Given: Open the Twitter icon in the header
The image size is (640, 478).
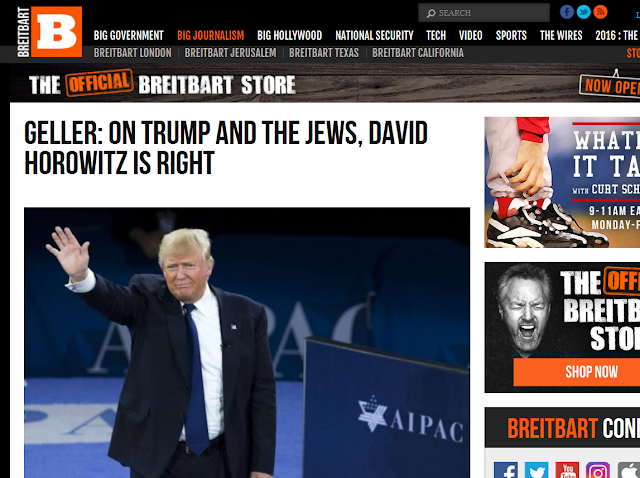Looking at the screenshot, I should pos(583,12).
